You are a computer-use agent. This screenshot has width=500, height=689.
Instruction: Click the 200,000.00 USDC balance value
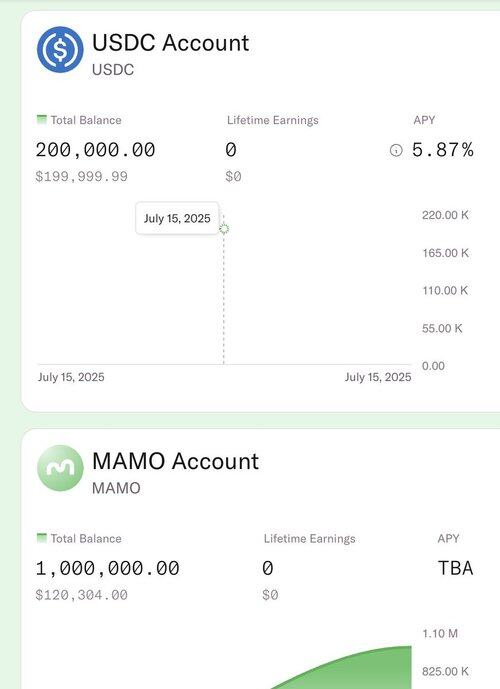95,150
